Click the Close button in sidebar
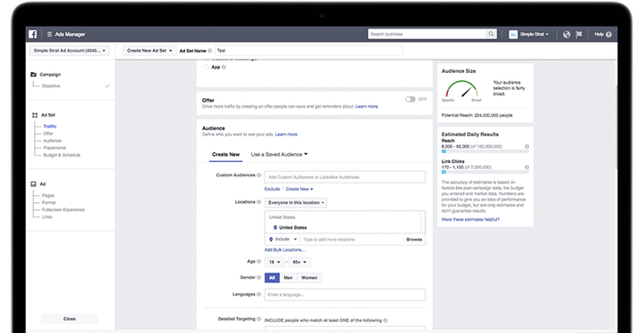Viewport: 644px width, 333px height. tap(69, 319)
